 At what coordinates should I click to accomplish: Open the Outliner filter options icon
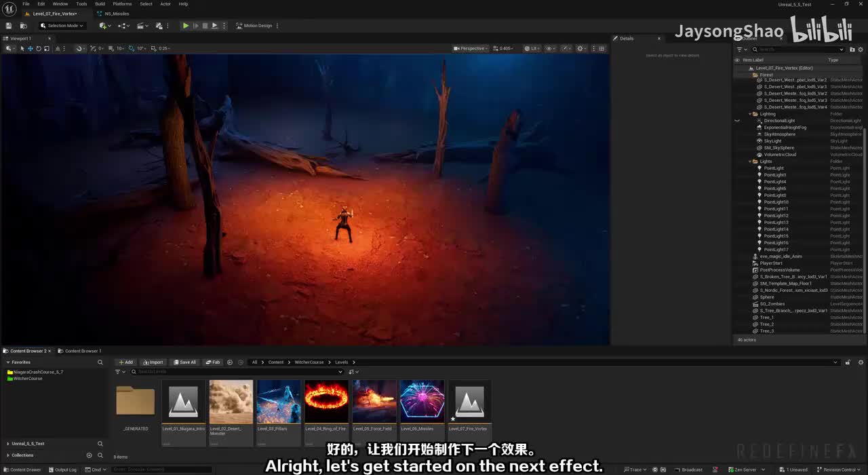click(x=742, y=49)
